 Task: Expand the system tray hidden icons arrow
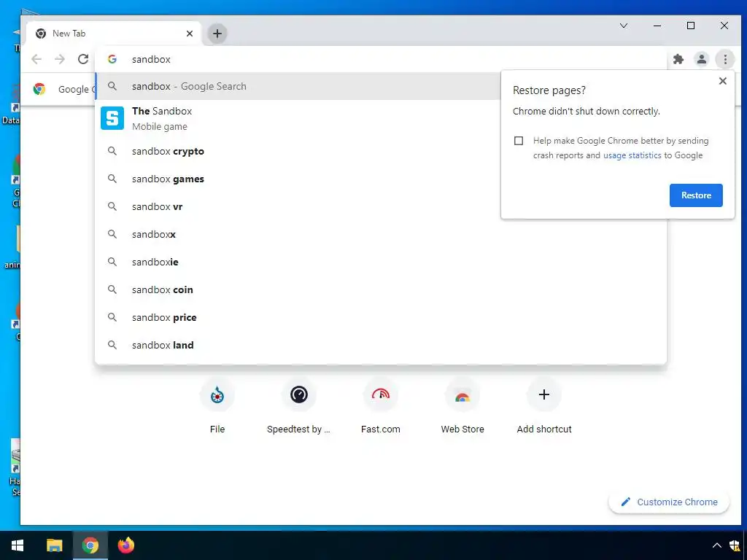(716, 545)
